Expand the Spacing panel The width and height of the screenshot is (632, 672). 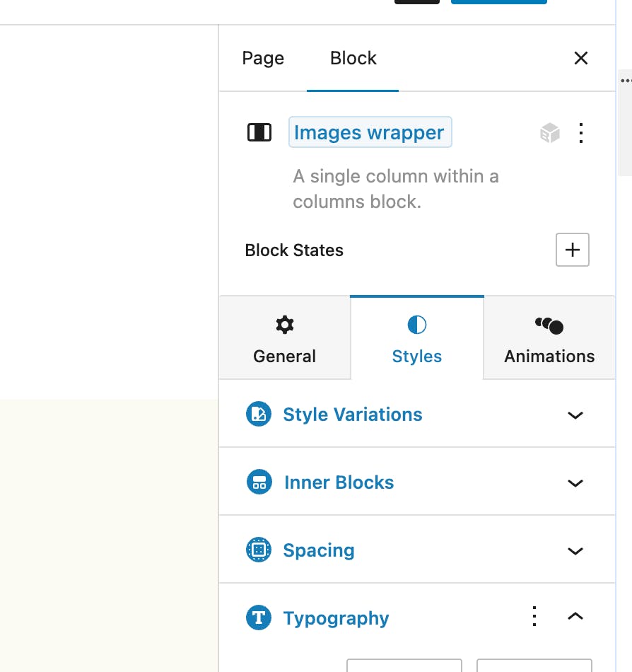(x=575, y=551)
